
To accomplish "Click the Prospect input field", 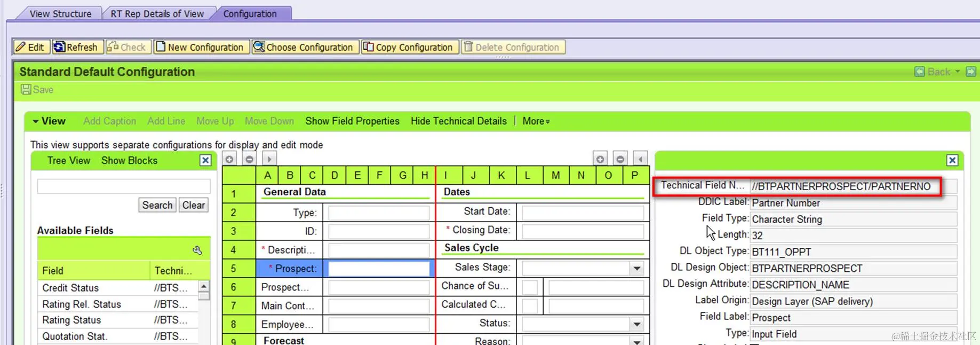I will click(379, 269).
